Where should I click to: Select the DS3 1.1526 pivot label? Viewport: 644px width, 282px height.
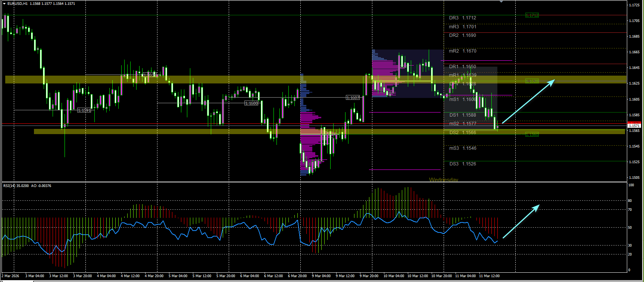pyautogui.click(x=463, y=164)
